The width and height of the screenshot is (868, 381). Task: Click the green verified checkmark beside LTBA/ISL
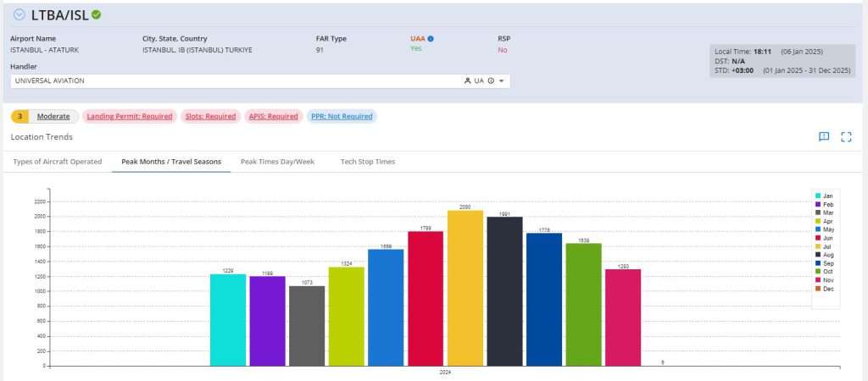tap(97, 14)
